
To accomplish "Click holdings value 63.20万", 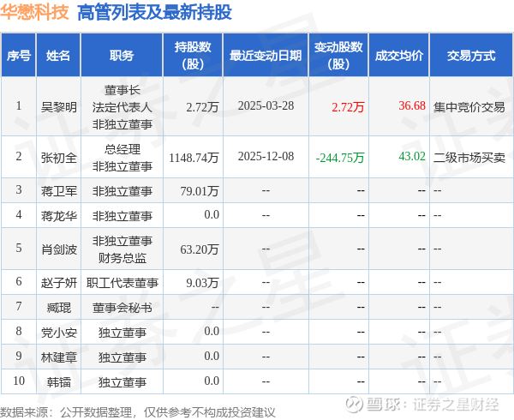I will 200,249.
